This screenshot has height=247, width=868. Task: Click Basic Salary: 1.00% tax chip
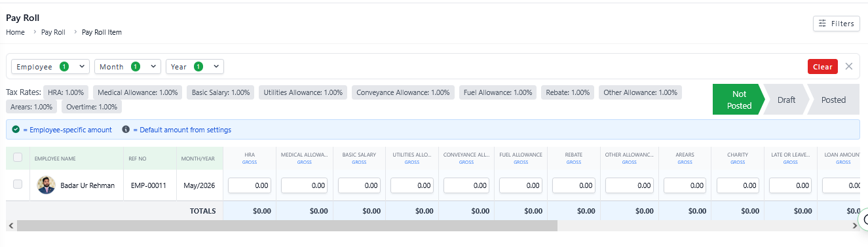point(221,92)
